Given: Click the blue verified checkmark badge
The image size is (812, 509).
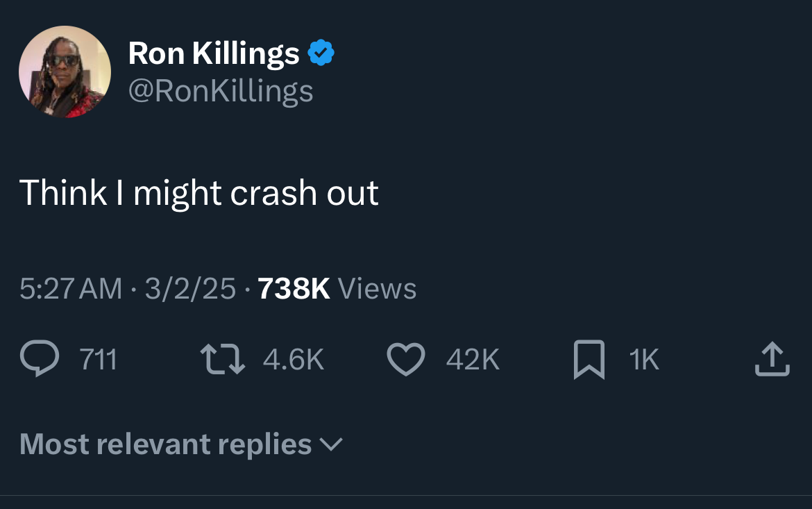Looking at the screenshot, I should coord(321,53).
